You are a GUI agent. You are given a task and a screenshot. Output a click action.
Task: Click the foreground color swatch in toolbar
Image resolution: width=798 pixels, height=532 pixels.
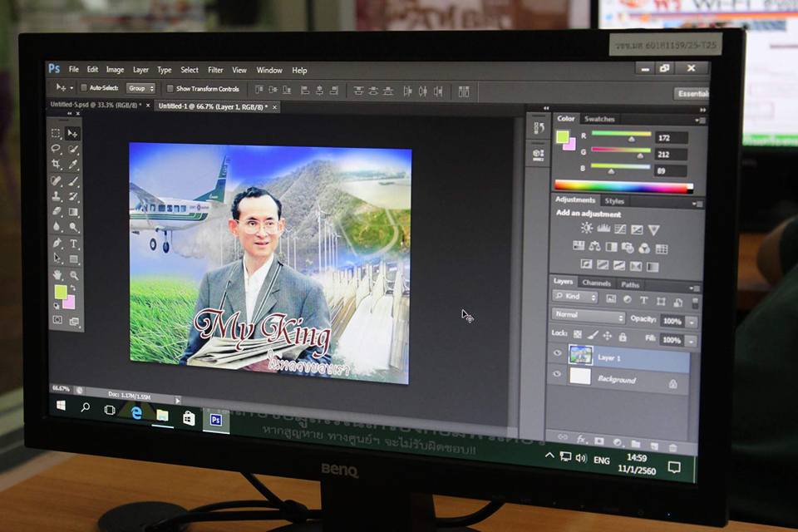(61, 291)
